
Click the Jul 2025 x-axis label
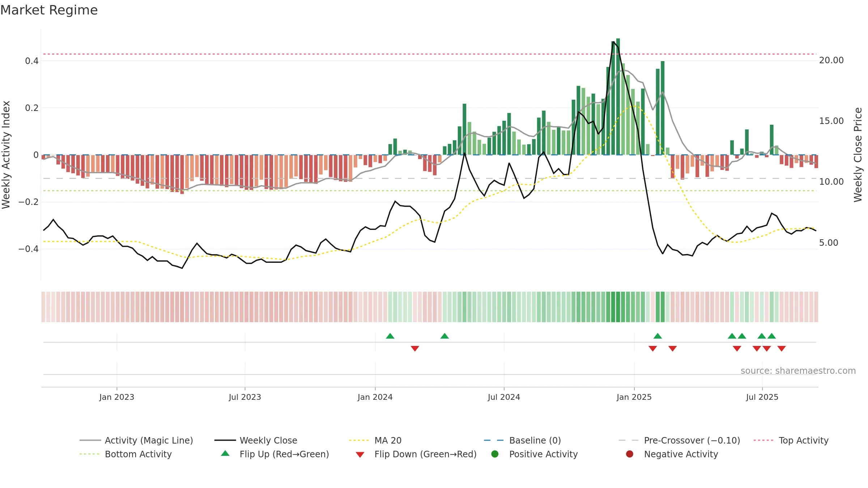[x=762, y=397]
